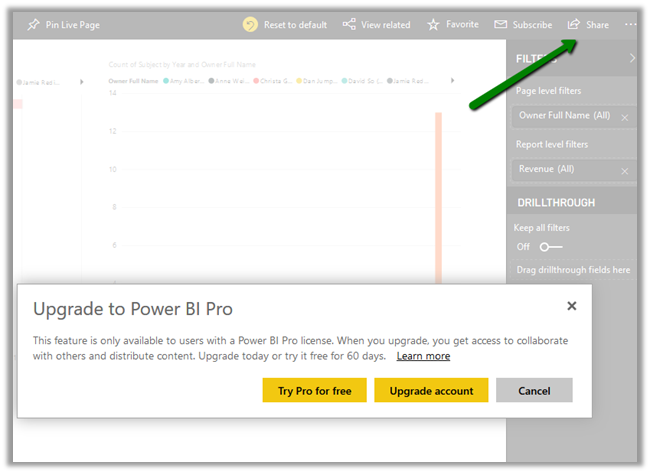Open the more options ellipsis menu
The height and width of the screenshot is (474, 650).
pos(630,24)
